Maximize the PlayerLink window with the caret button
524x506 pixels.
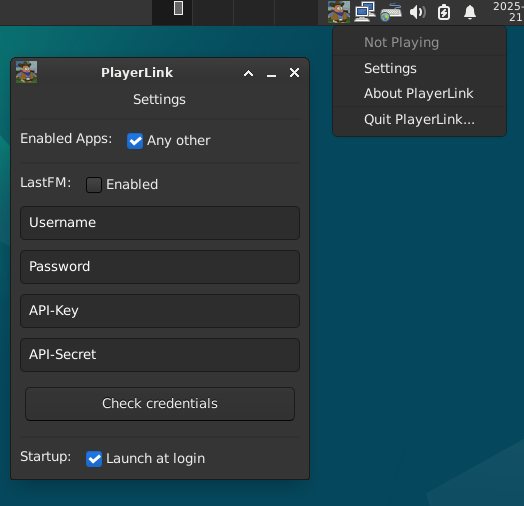tap(248, 73)
